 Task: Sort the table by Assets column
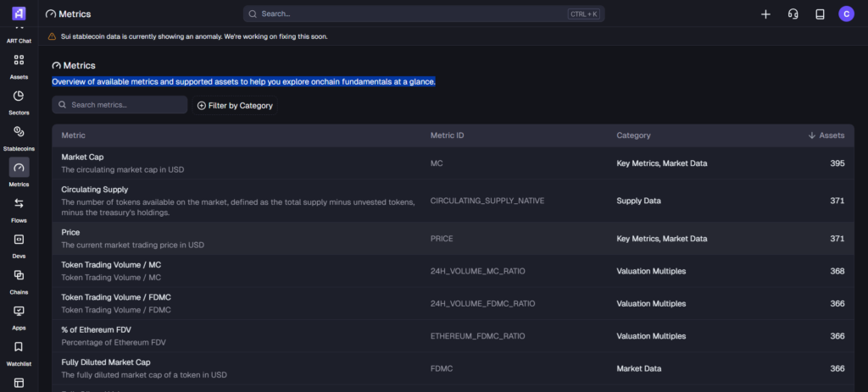(x=826, y=135)
